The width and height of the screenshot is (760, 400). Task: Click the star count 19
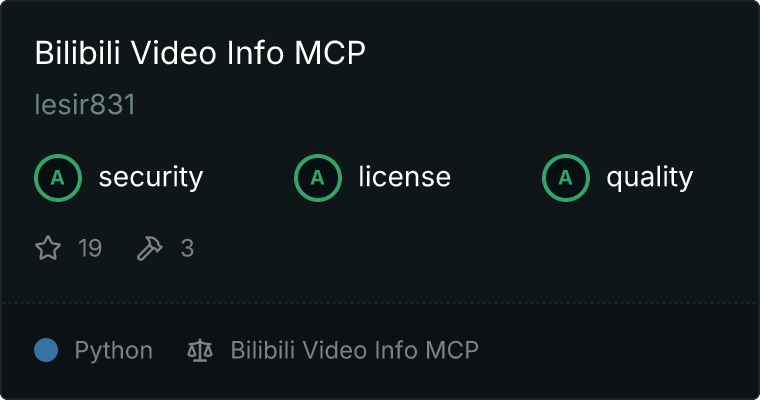tap(90, 248)
